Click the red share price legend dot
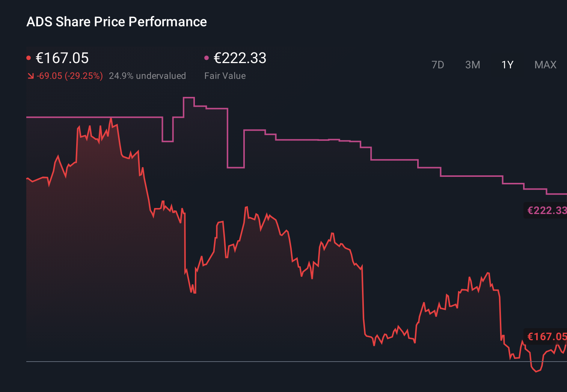The width and height of the screenshot is (567, 392). (x=29, y=57)
